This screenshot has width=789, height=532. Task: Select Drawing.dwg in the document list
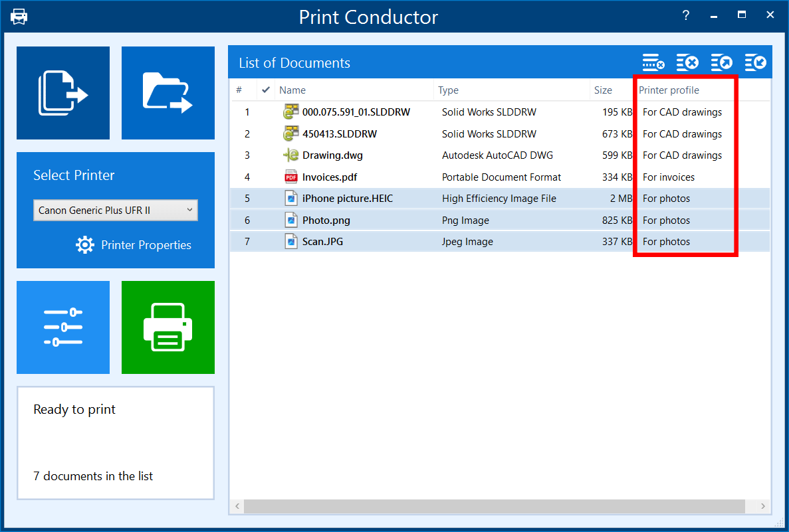(x=332, y=155)
